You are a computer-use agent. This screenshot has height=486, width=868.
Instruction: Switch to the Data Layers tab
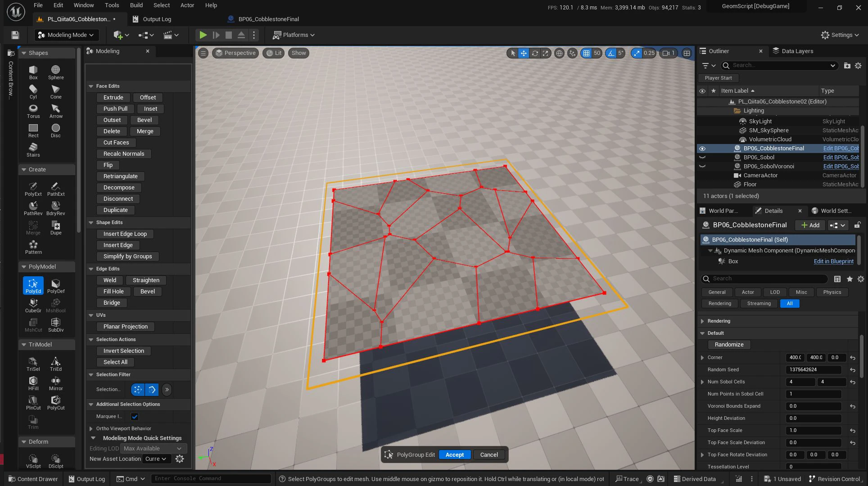(797, 51)
